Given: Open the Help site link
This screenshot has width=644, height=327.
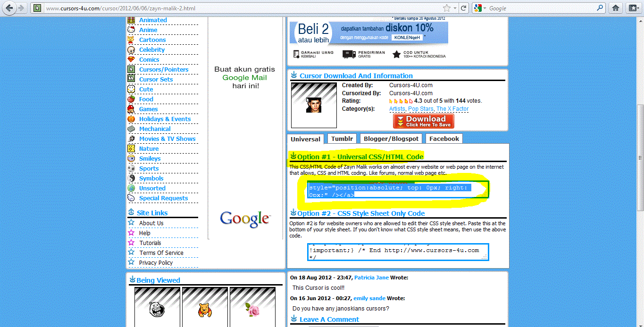Looking at the screenshot, I should [144, 233].
